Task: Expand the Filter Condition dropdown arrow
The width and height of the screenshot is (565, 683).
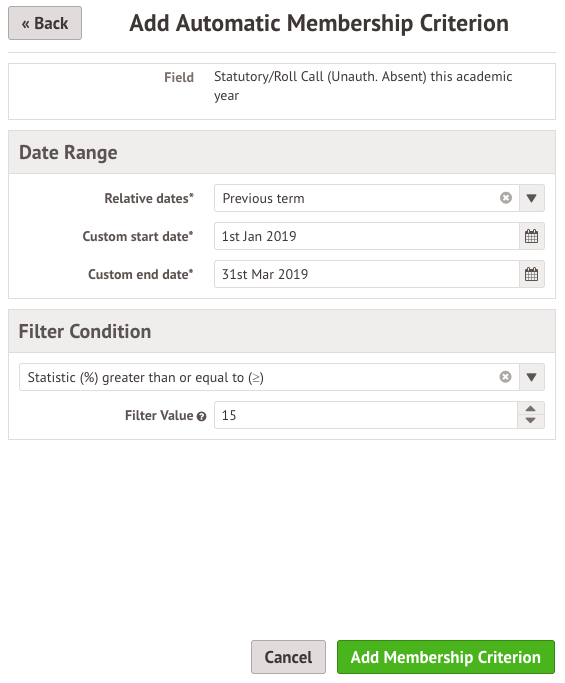Action: tap(531, 377)
